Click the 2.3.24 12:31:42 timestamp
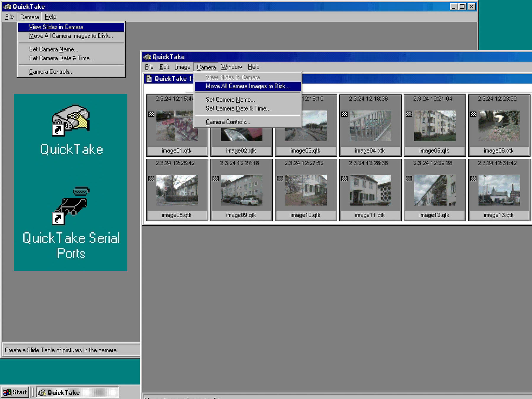The image size is (532, 399). click(497, 163)
